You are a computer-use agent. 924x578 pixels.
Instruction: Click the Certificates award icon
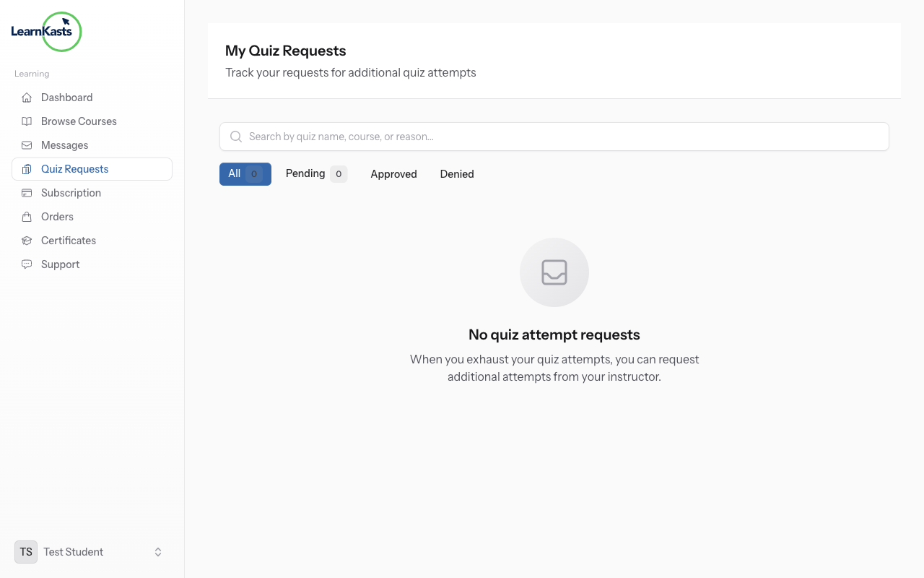point(26,240)
